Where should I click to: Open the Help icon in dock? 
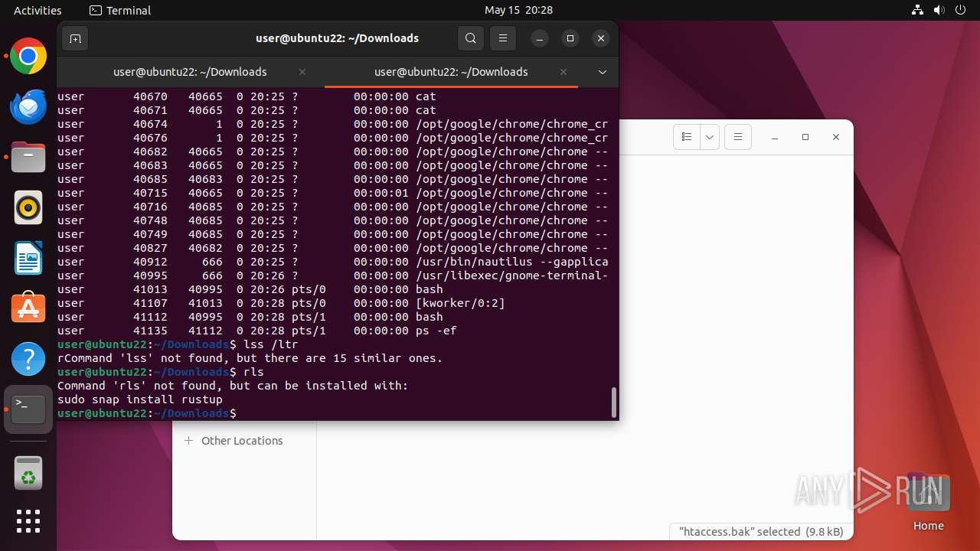coord(28,360)
